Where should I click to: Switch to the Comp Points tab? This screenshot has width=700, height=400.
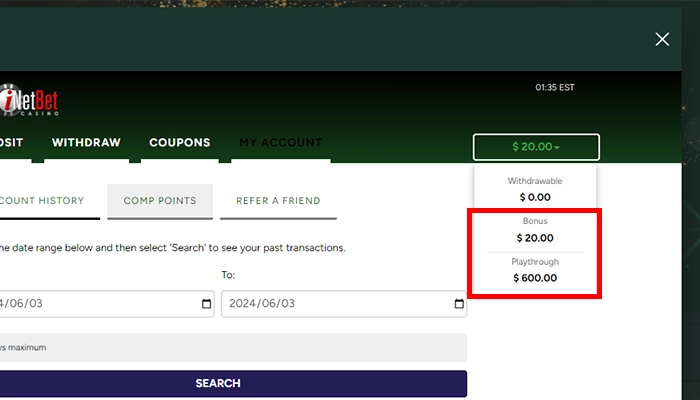160,201
